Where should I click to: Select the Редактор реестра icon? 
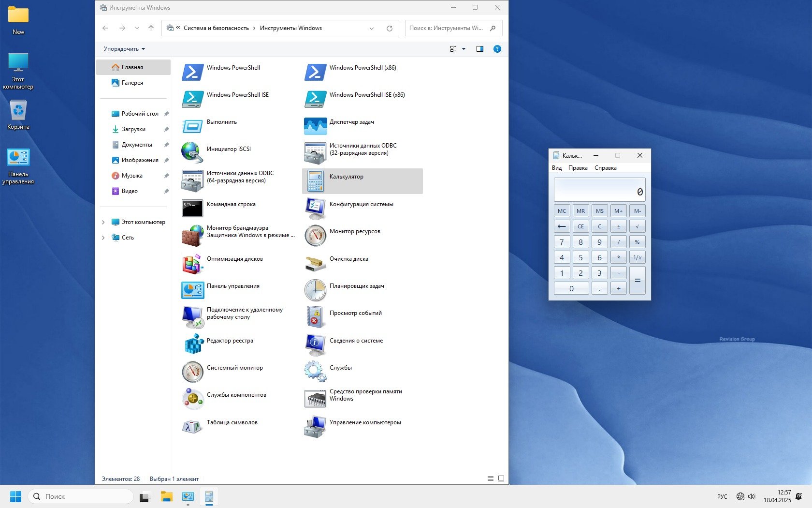tap(192, 344)
